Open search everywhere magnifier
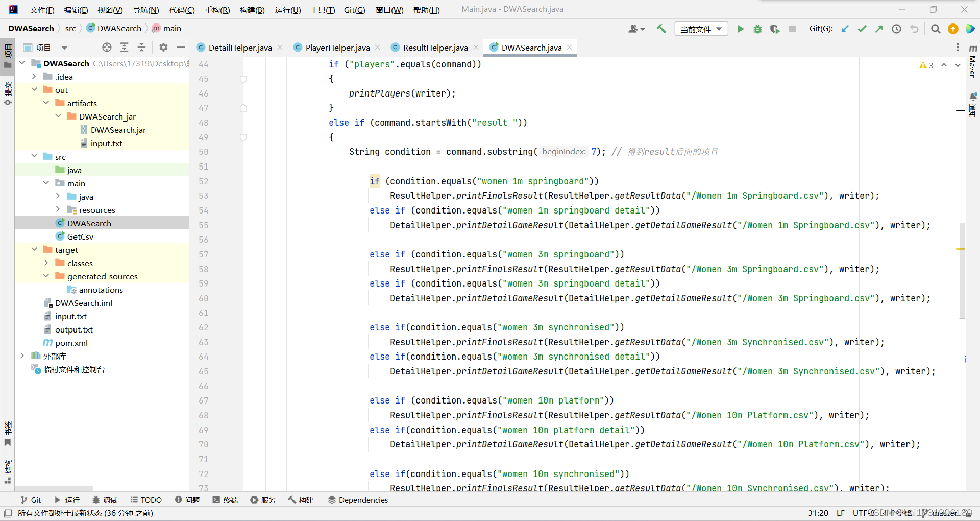980x521 pixels. coord(936,29)
